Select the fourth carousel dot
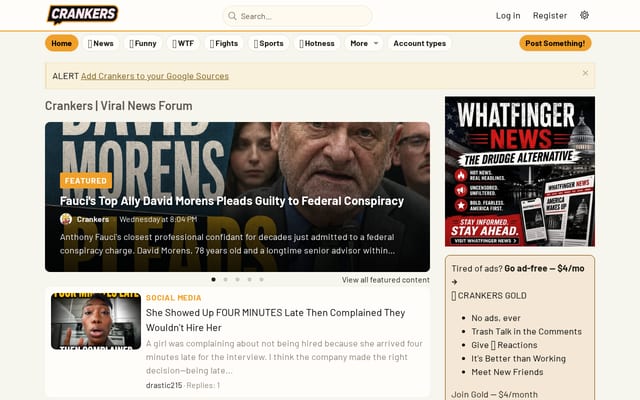Screen dimensions: 640x400 249,280
